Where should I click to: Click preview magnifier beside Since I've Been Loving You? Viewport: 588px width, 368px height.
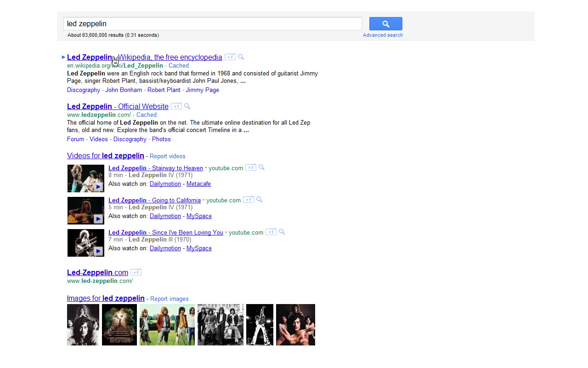(x=282, y=232)
